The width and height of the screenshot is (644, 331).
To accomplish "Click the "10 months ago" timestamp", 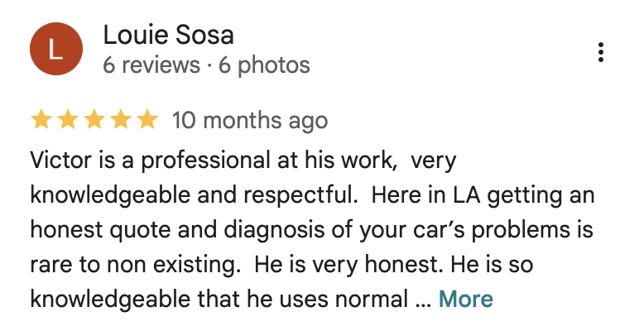I will click(250, 121).
